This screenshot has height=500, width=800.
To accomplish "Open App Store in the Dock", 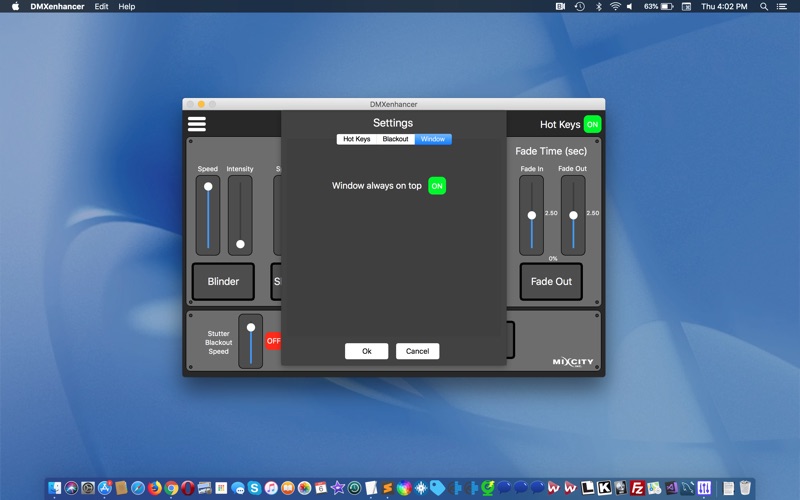I will [105, 488].
